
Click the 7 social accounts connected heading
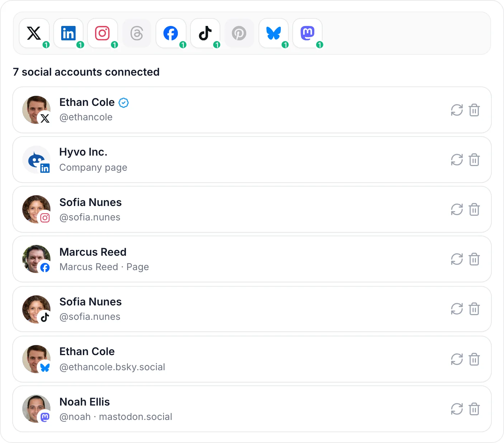pyautogui.click(x=86, y=72)
